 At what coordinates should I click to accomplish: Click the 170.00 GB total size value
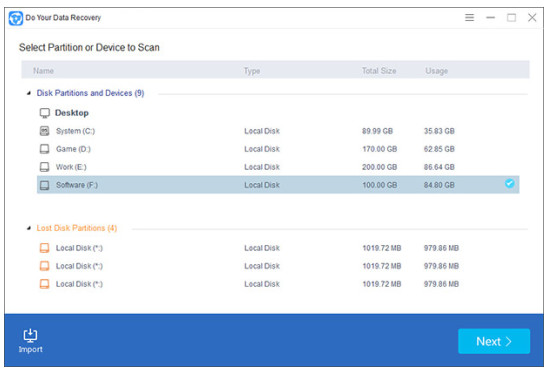[380, 149]
